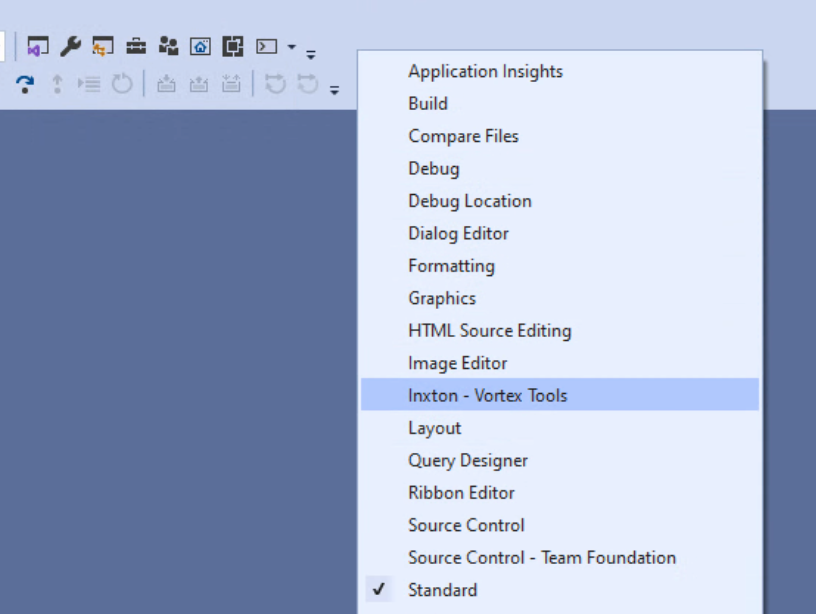This screenshot has height=614, width=816.
Task: Show the Ribbon Editor toolbar
Action: [x=560, y=493]
